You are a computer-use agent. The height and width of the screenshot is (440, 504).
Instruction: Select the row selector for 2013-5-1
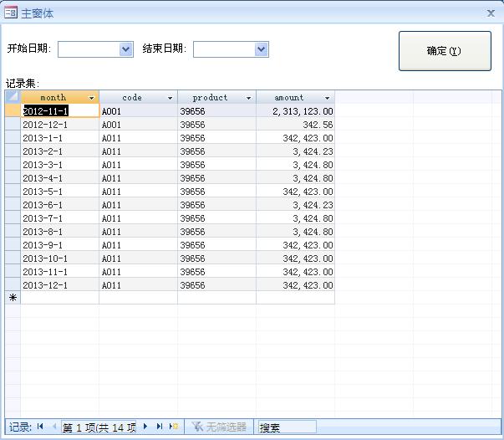click(x=13, y=192)
